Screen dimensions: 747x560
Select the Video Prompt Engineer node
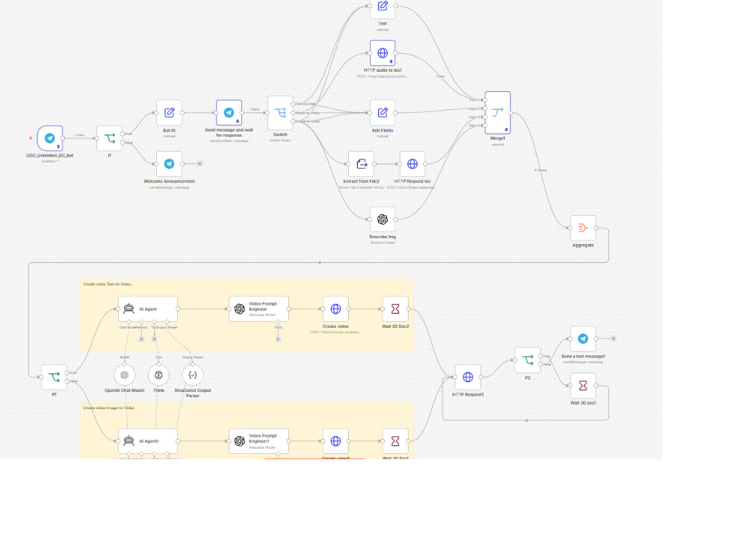(258, 308)
